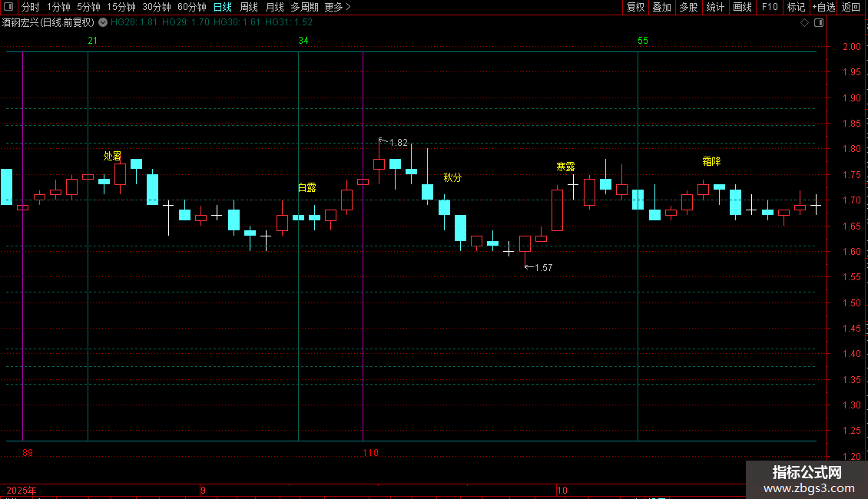Click the 2025年 date axis label

(22, 491)
